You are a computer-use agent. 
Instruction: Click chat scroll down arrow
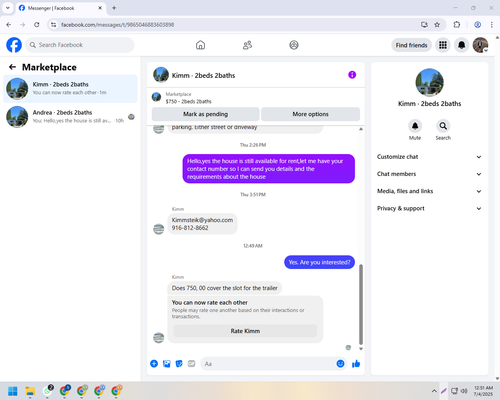click(361, 349)
